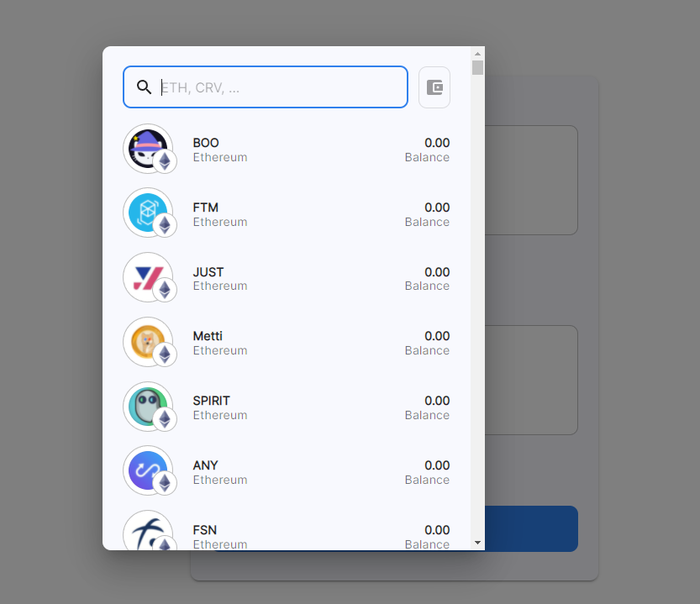
Task: Select the SPIRIT token logo
Action: tap(148, 407)
